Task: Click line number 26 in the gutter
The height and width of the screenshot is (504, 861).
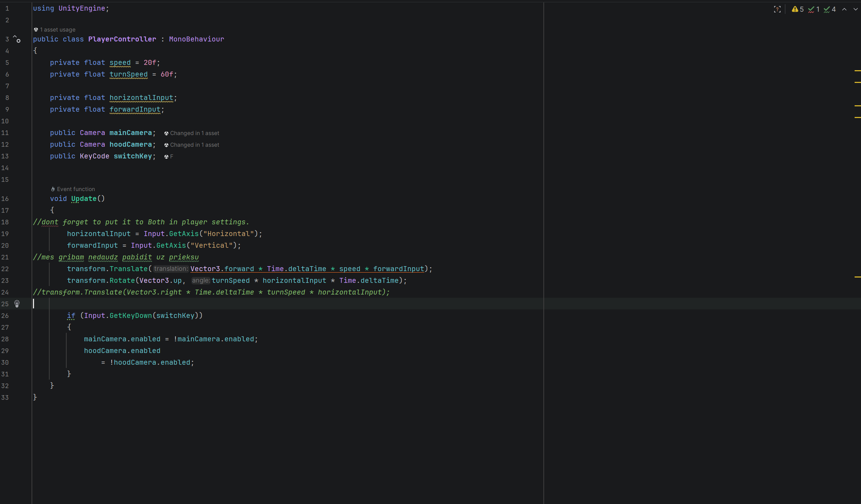Action: (5, 316)
